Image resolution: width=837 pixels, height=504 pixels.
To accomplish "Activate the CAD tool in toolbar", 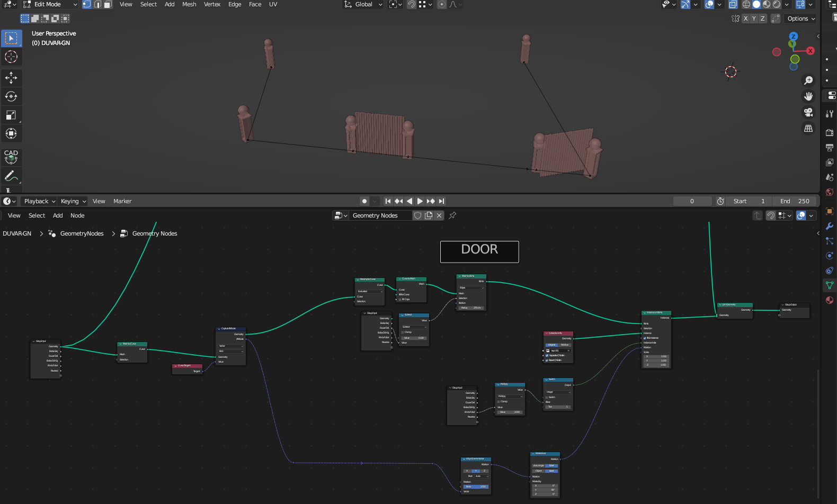I will pyautogui.click(x=11, y=157).
